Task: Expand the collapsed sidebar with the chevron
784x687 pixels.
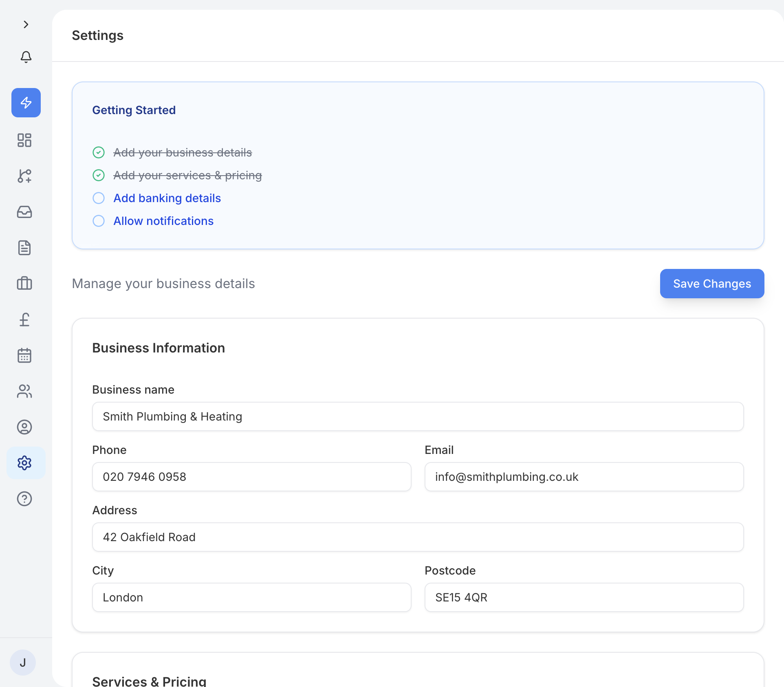Action: [x=26, y=24]
